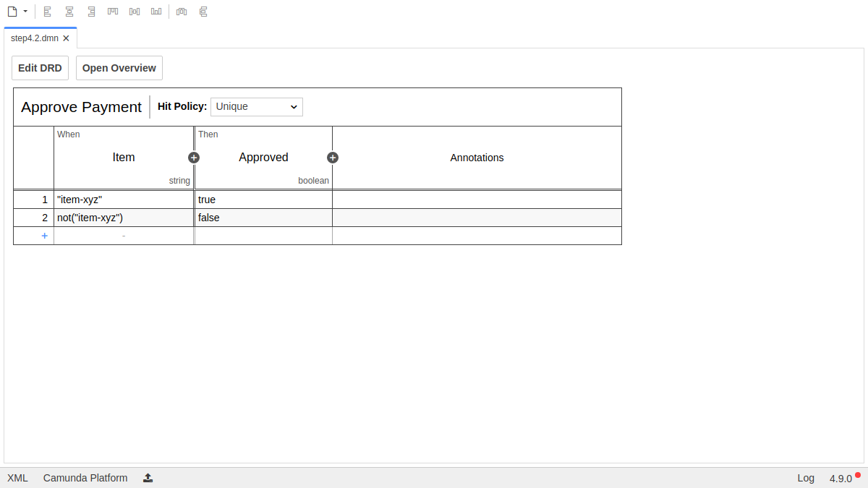Click the align elements center icon
The image size is (868, 488).
click(69, 12)
